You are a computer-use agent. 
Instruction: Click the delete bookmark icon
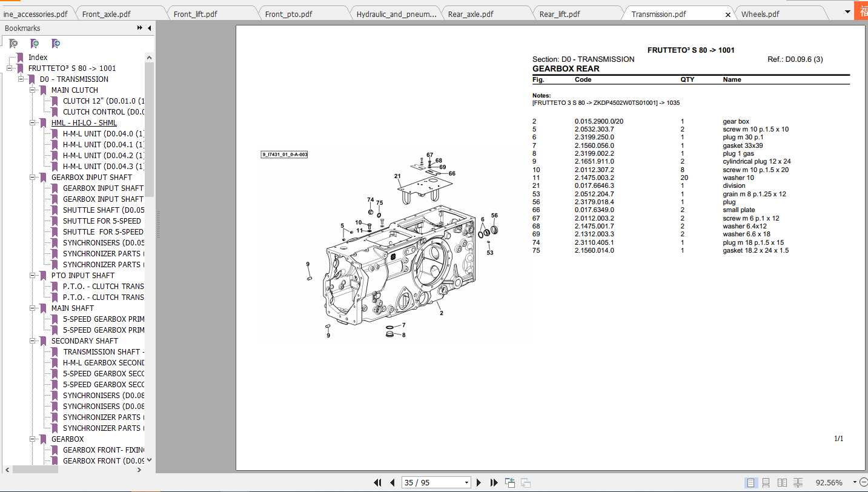[13, 43]
